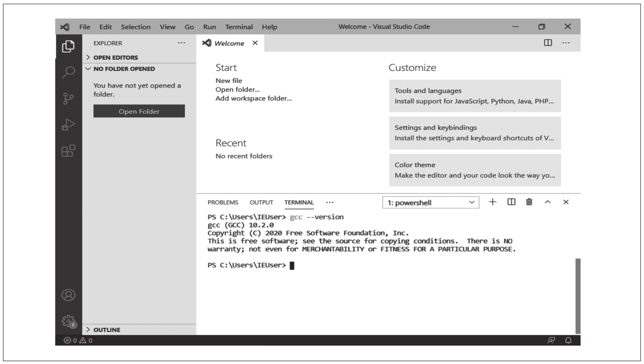Open errors and warnings status indicator
This screenshot has width=644, height=364.
pos(78,340)
